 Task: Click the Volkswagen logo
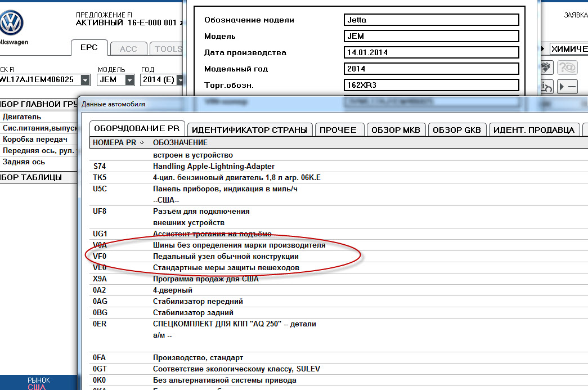(x=11, y=23)
